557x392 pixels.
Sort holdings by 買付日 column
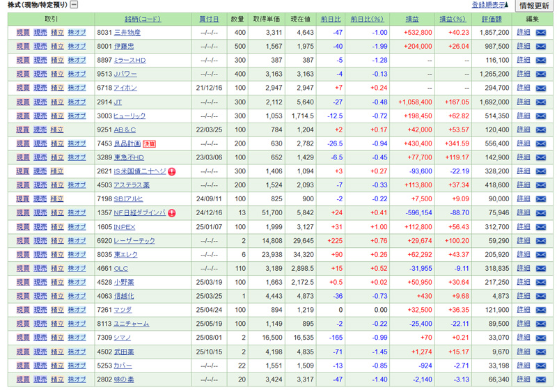pos(209,19)
